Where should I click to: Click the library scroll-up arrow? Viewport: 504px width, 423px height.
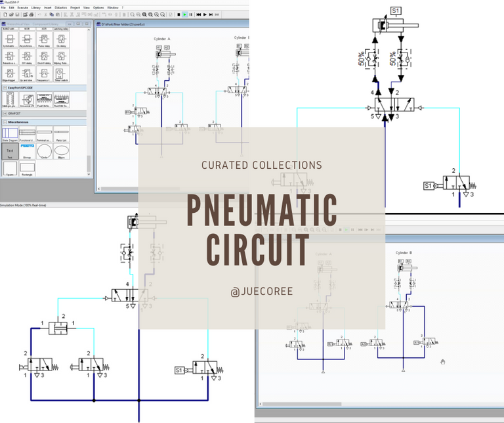[89, 30]
